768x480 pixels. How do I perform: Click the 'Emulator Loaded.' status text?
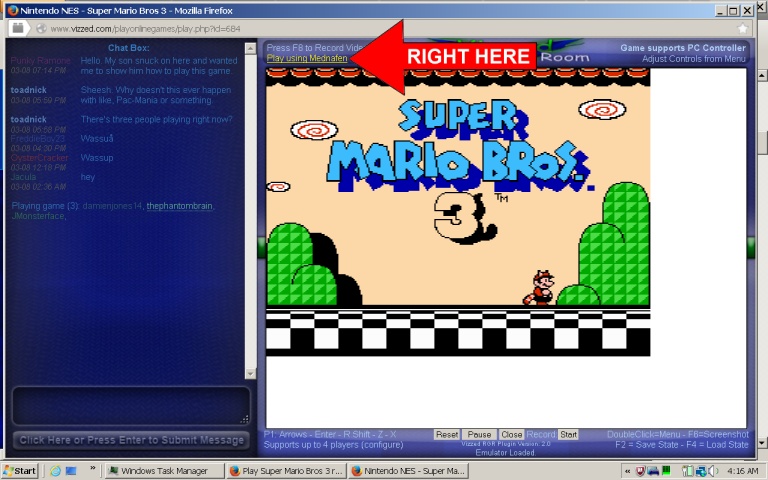pyautogui.click(x=505, y=453)
